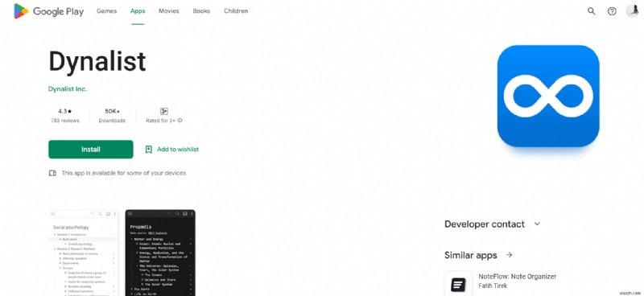Image resolution: width=644 pixels, height=296 pixels.
Task: Open the help question mark icon
Action: point(612,11)
